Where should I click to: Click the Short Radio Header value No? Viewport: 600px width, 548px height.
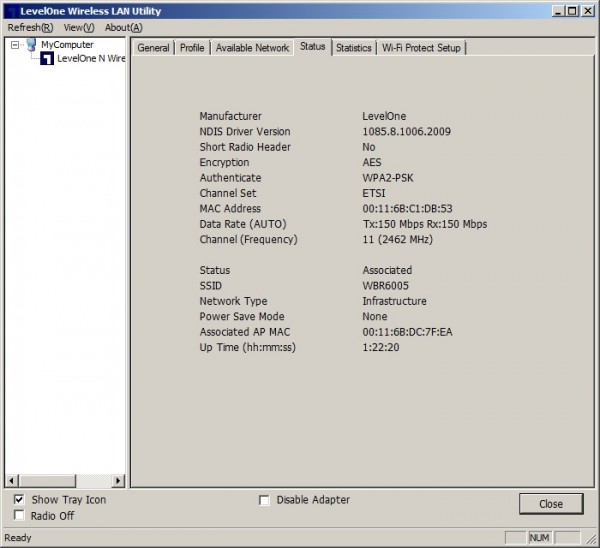coord(369,147)
